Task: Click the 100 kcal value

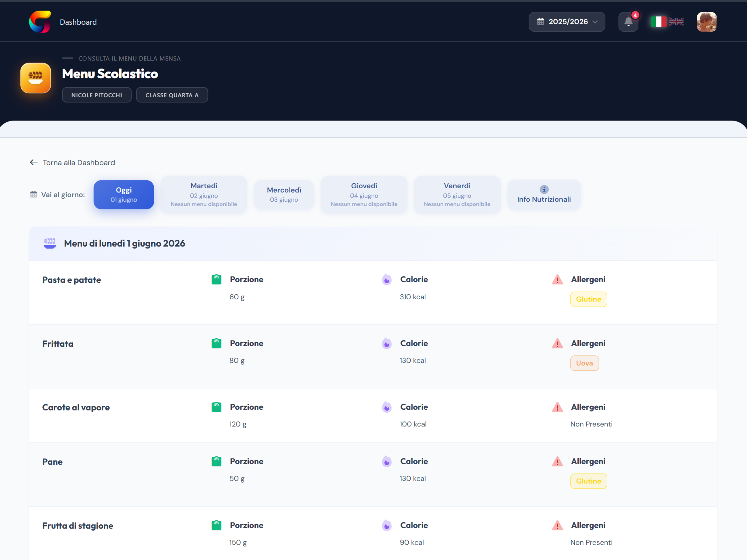Action: tap(413, 424)
